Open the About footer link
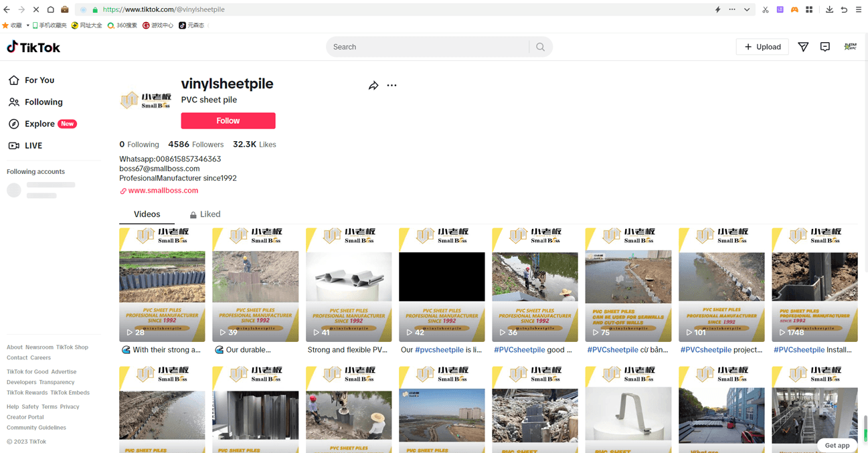The width and height of the screenshot is (868, 453). (15, 347)
